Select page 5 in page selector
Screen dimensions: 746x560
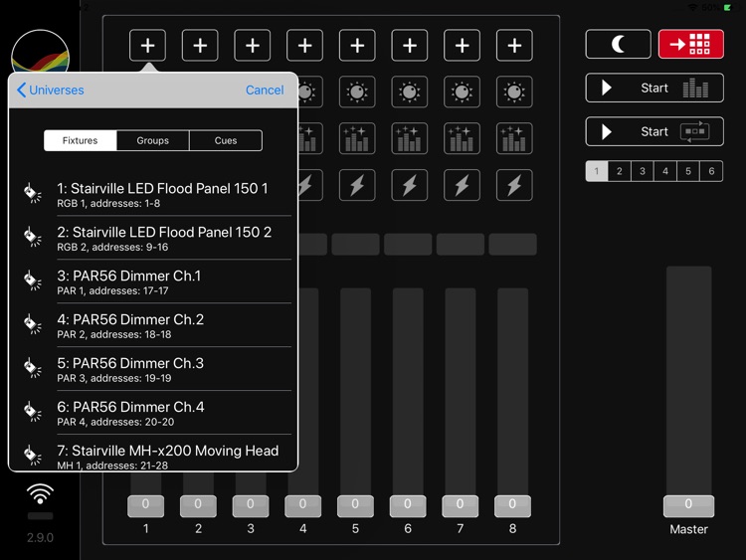pos(688,171)
